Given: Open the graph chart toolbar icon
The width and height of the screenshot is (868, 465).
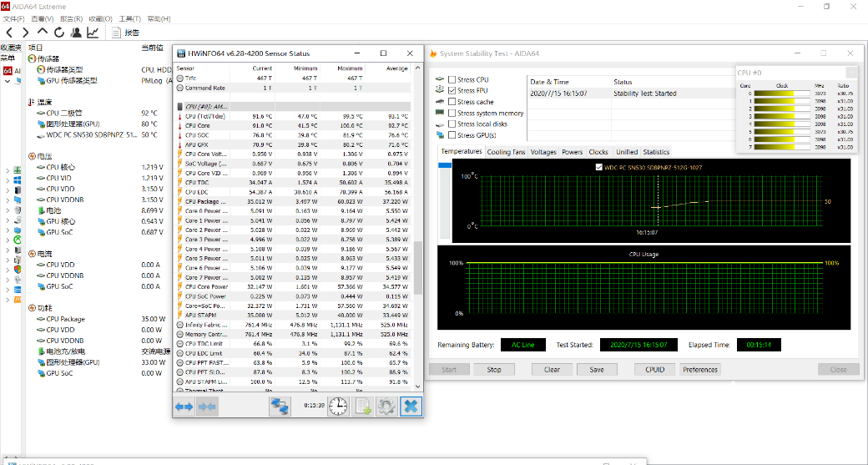Looking at the screenshot, I should [93, 33].
